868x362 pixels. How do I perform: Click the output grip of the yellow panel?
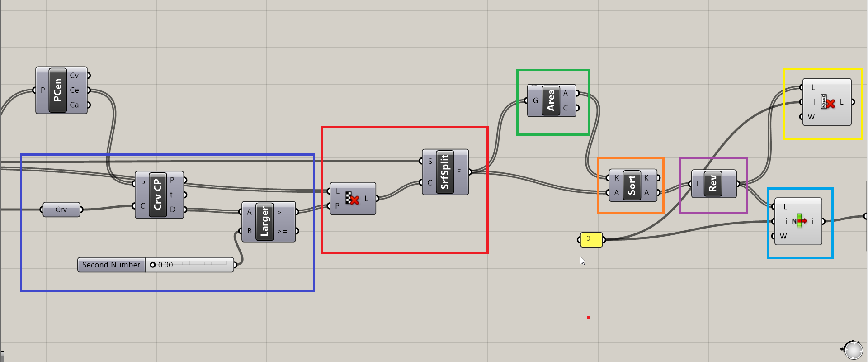coord(604,239)
